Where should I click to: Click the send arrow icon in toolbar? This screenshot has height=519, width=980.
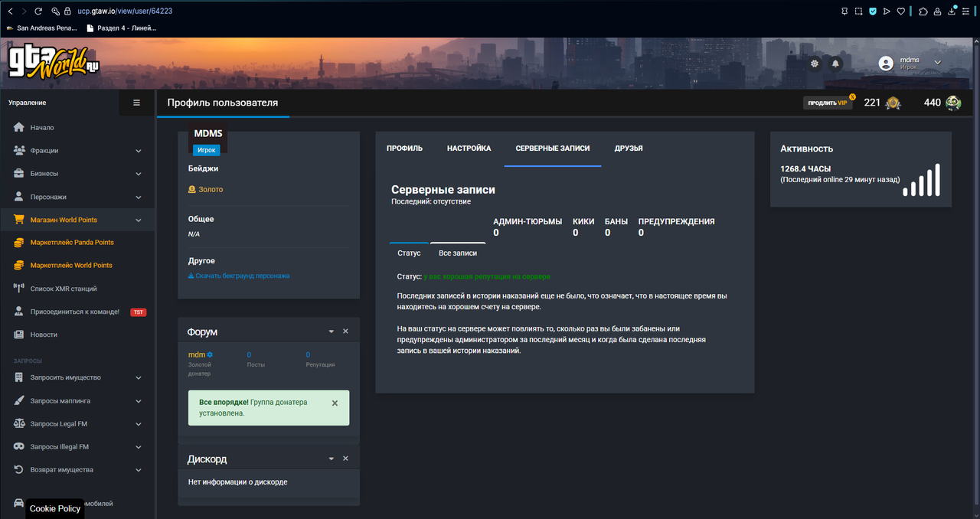point(887,11)
